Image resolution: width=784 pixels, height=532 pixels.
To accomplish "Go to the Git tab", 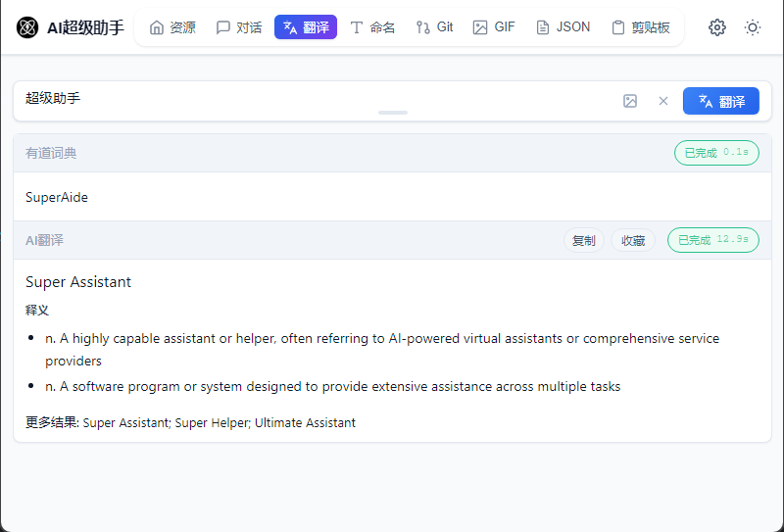I will 434,27.
